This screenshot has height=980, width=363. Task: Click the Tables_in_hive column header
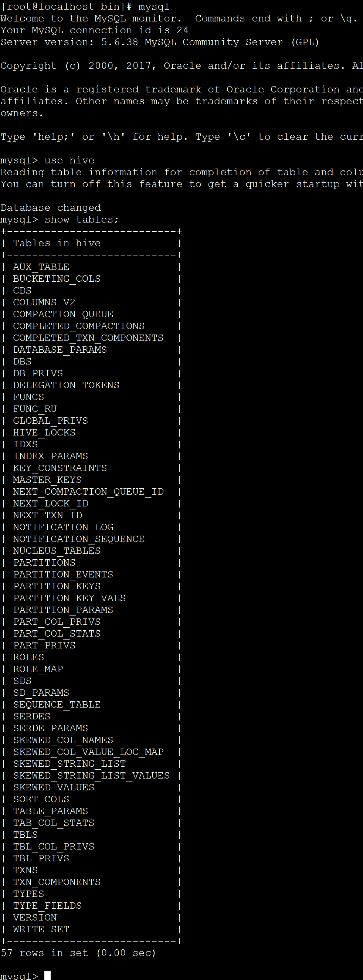(57, 243)
